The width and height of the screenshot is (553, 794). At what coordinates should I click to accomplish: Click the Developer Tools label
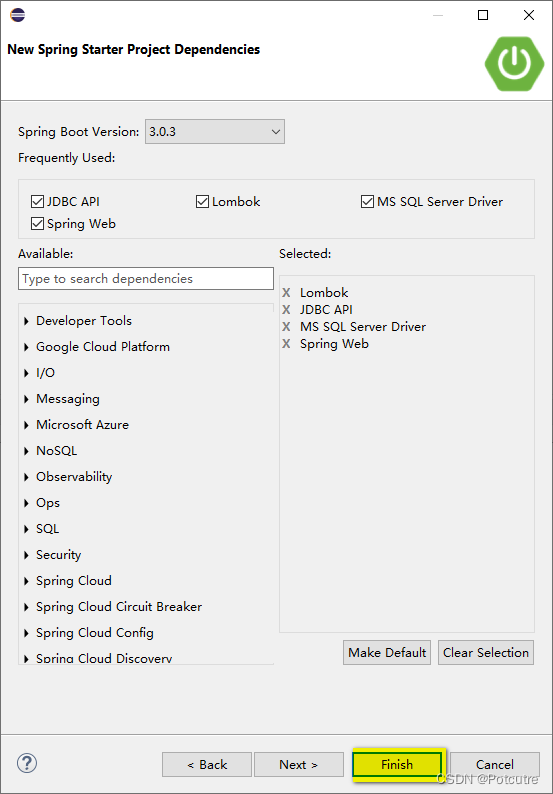(x=84, y=321)
